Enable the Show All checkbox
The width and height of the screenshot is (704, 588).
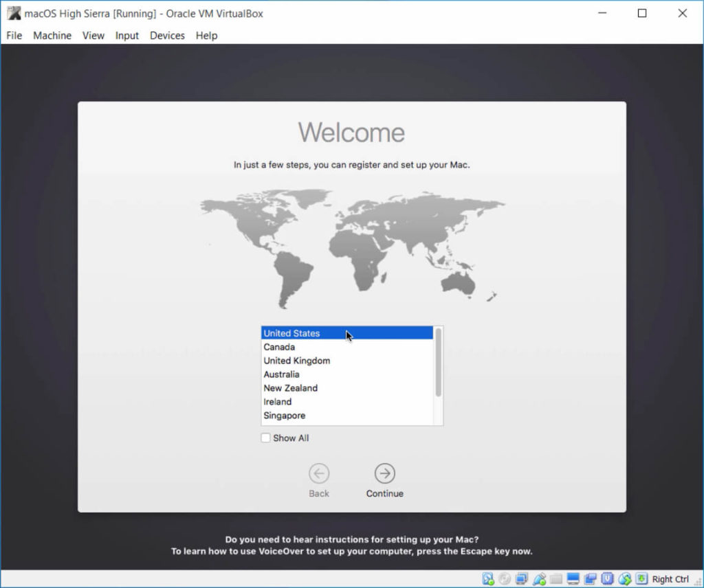point(265,438)
